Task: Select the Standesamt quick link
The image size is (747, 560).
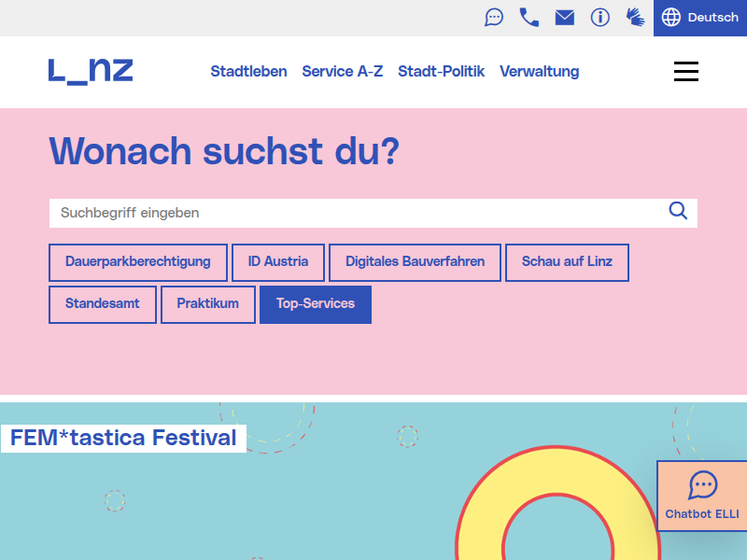Action: (x=103, y=304)
